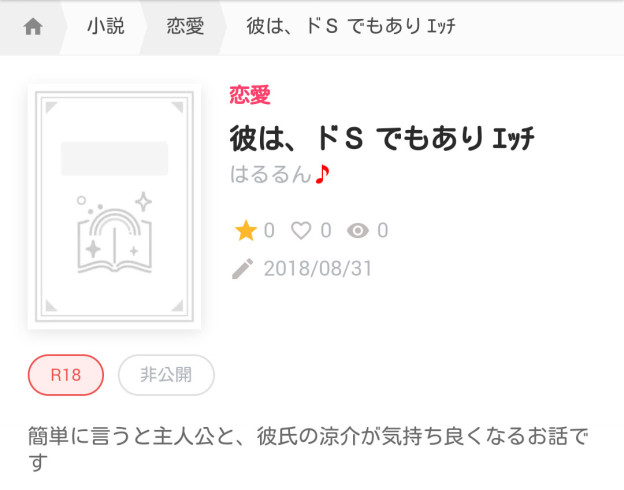Open author はるるん profile
Image resolution: width=624 pixels, height=490 pixels.
click(270, 174)
